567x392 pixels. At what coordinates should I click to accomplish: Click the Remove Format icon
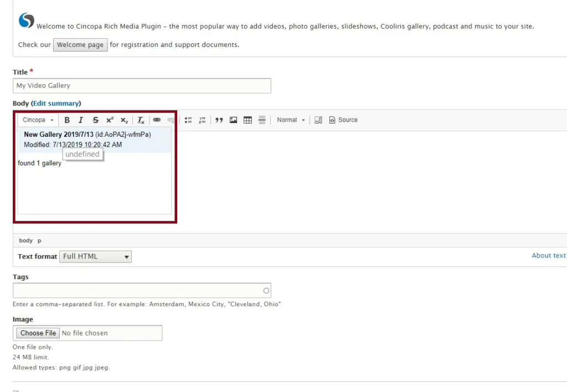[141, 120]
